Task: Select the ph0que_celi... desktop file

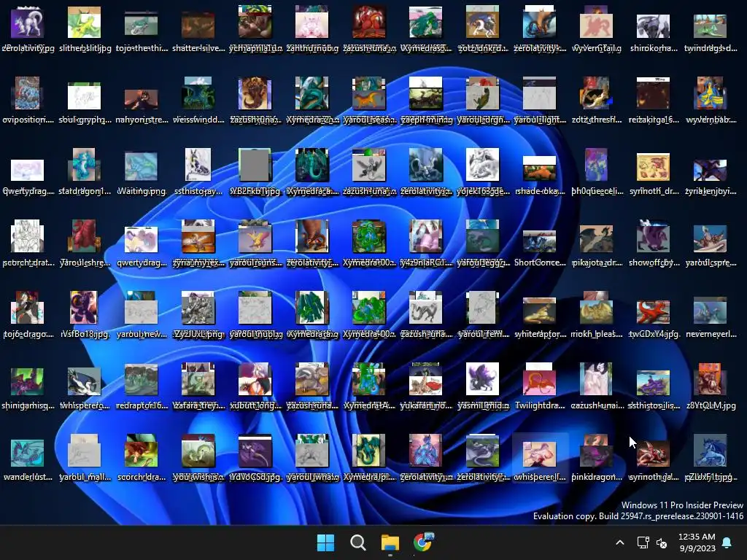Action: (x=597, y=172)
